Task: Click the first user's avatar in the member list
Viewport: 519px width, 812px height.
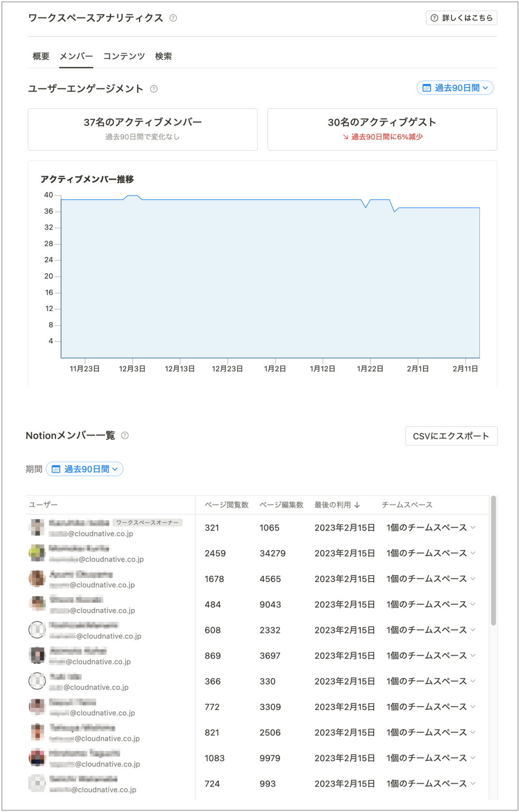Action: click(36, 527)
